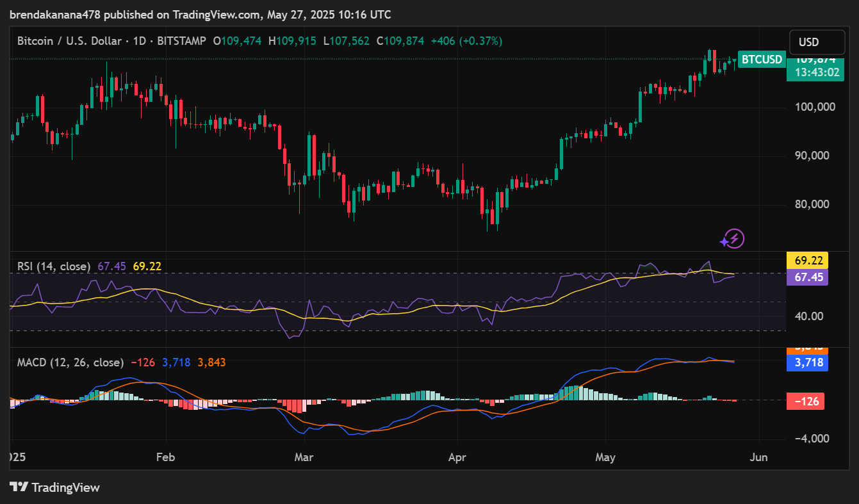859x504 pixels.
Task: Click the 90,000 price axis label
Action: click(814, 156)
